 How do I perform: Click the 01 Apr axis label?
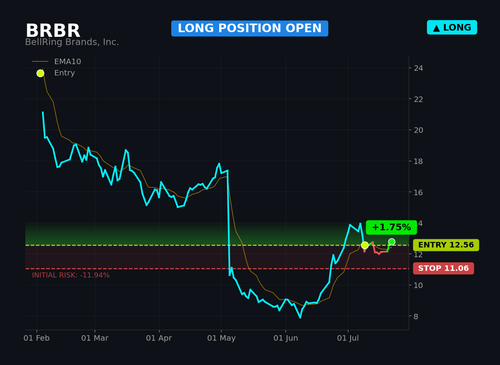(159, 338)
